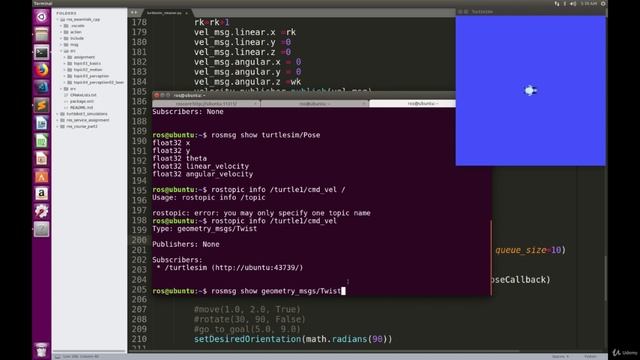Click the vel_msg.angular.z code line
Viewport: 640px width, 360px height.
[247, 82]
